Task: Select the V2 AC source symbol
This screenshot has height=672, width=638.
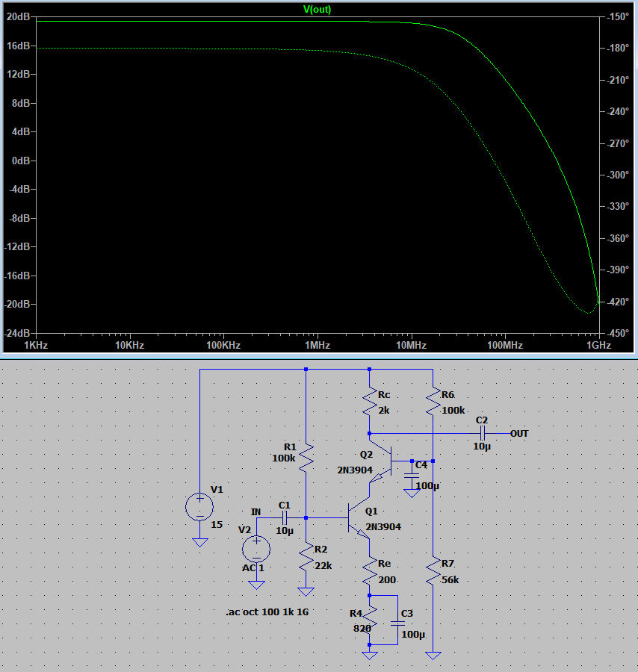Action: [x=256, y=549]
